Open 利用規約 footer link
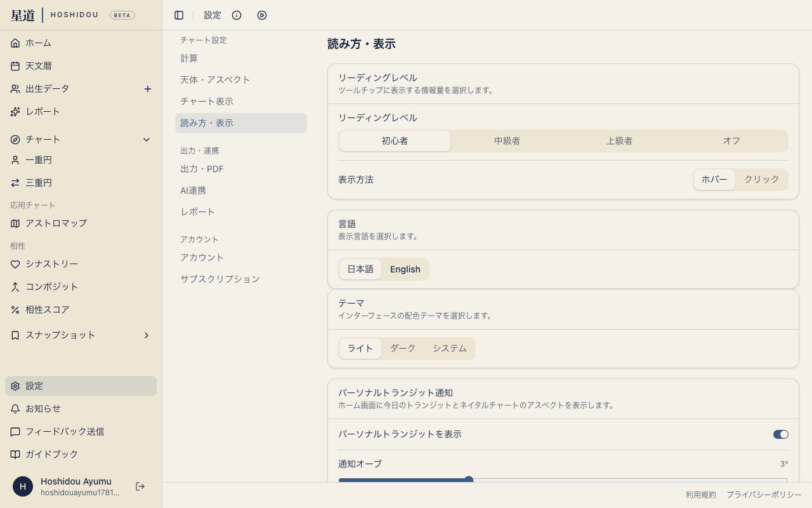Image resolution: width=812 pixels, height=508 pixels. tap(701, 495)
